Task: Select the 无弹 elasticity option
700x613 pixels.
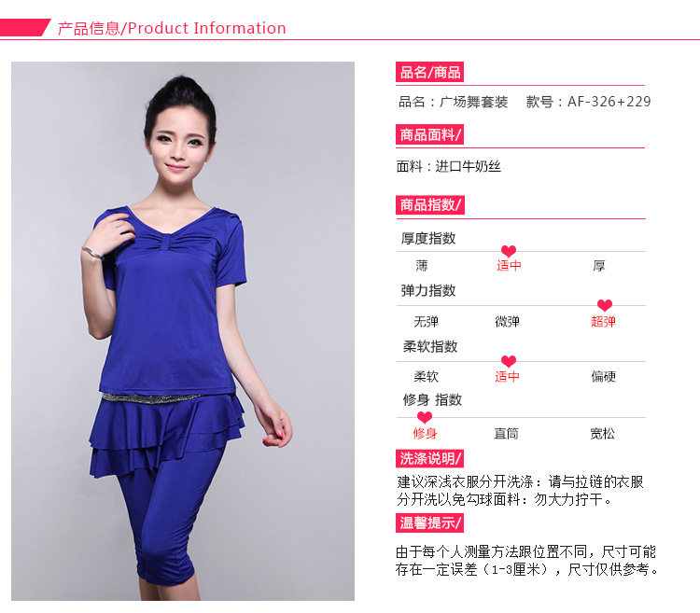Action: click(426, 321)
